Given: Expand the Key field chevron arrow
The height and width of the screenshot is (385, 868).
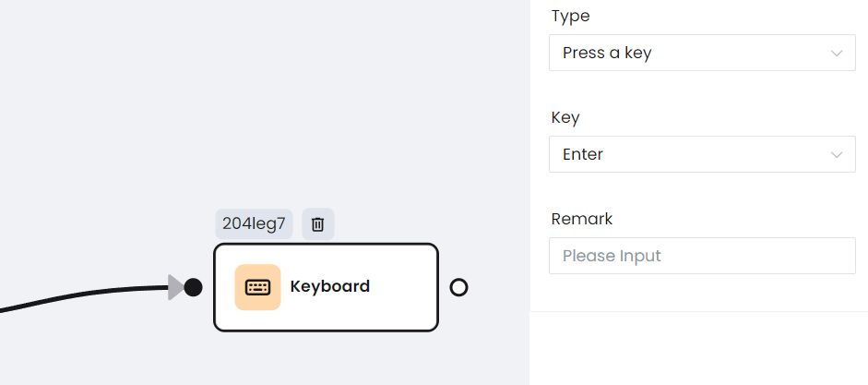Looking at the screenshot, I should tap(837, 154).
